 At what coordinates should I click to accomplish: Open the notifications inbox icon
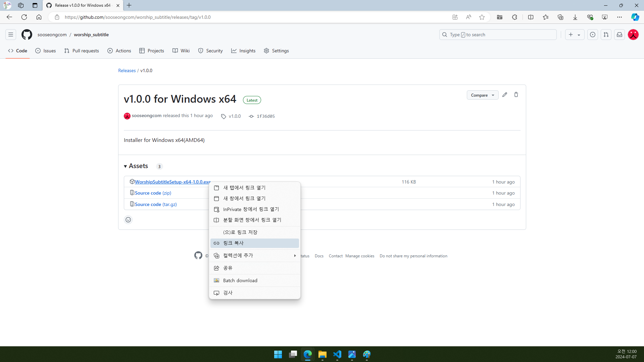click(x=620, y=35)
